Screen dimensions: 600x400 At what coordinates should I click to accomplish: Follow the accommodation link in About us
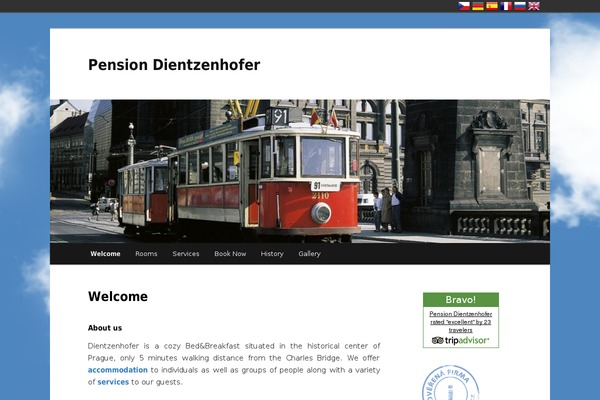[117, 370]
